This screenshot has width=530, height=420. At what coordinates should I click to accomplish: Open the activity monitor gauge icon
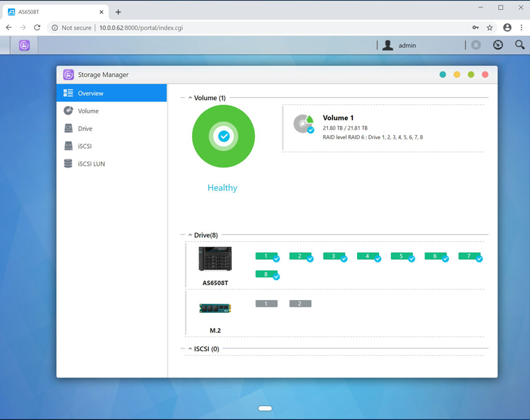point(498,45)
